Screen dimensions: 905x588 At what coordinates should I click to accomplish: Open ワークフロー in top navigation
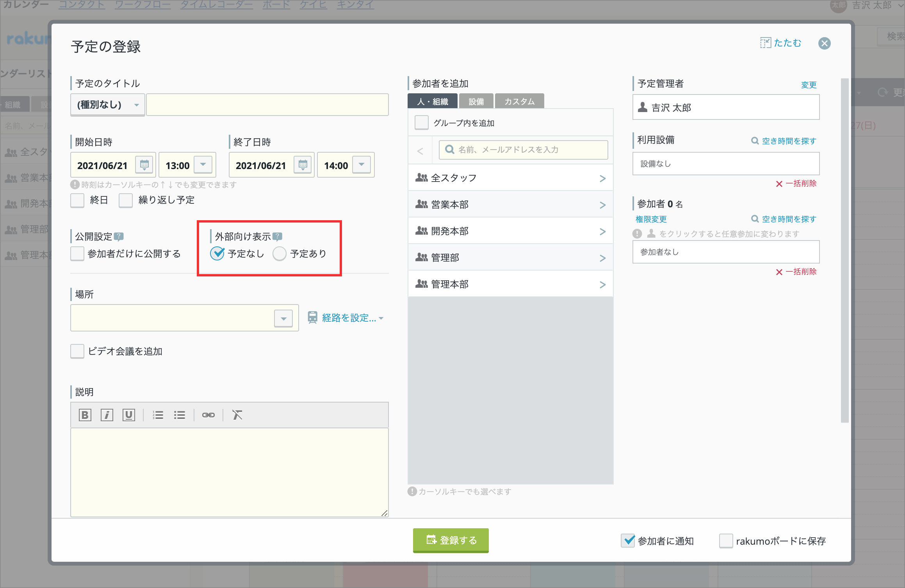[143, 5]
